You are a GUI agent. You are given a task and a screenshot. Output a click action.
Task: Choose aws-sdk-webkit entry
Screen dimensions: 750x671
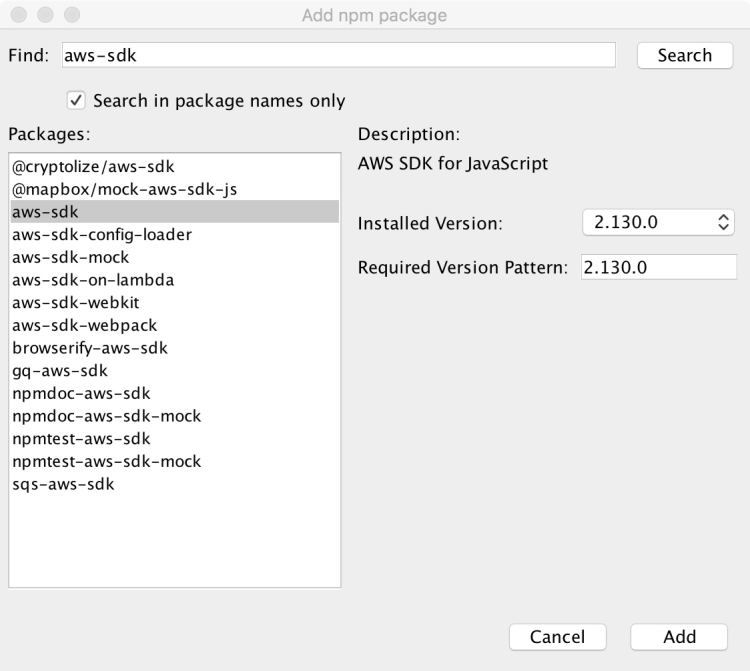175,303
